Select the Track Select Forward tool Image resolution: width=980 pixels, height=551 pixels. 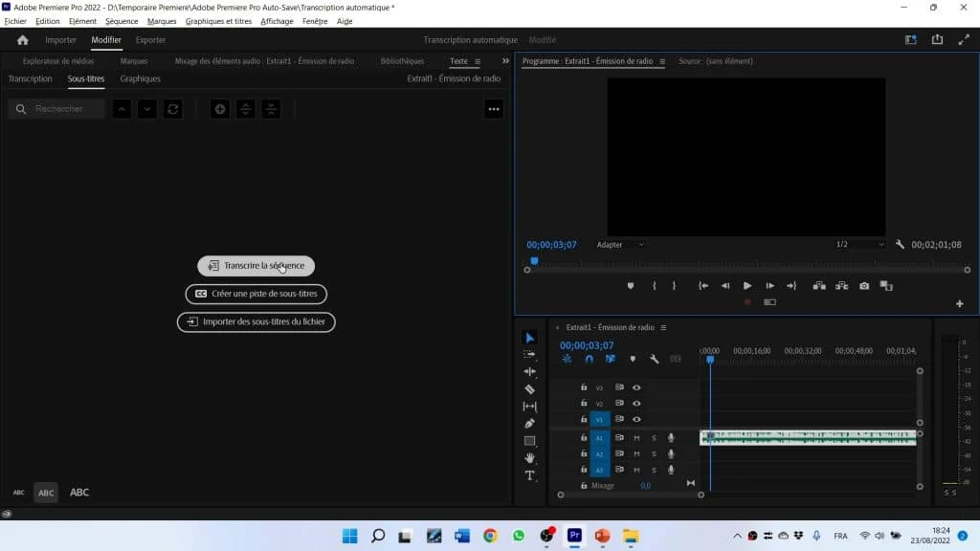point(529,355)
